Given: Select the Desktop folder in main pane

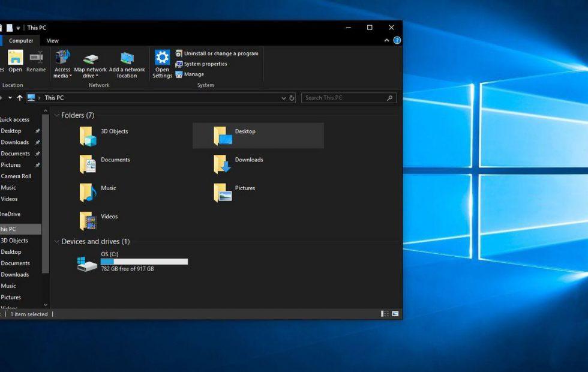Looking at the screenshot, I should 258,136.
